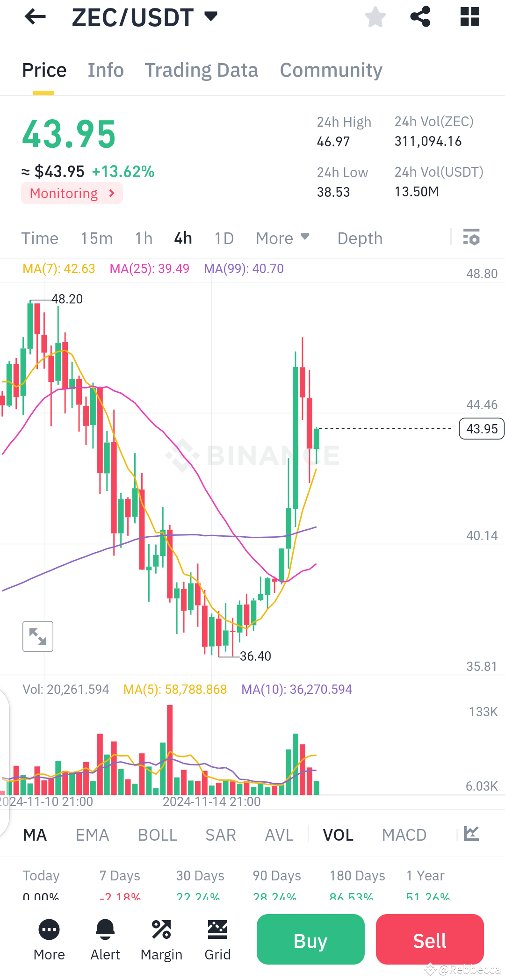
Task: Open chart settings via the filter icon
Action: click(x=471, y=238)
